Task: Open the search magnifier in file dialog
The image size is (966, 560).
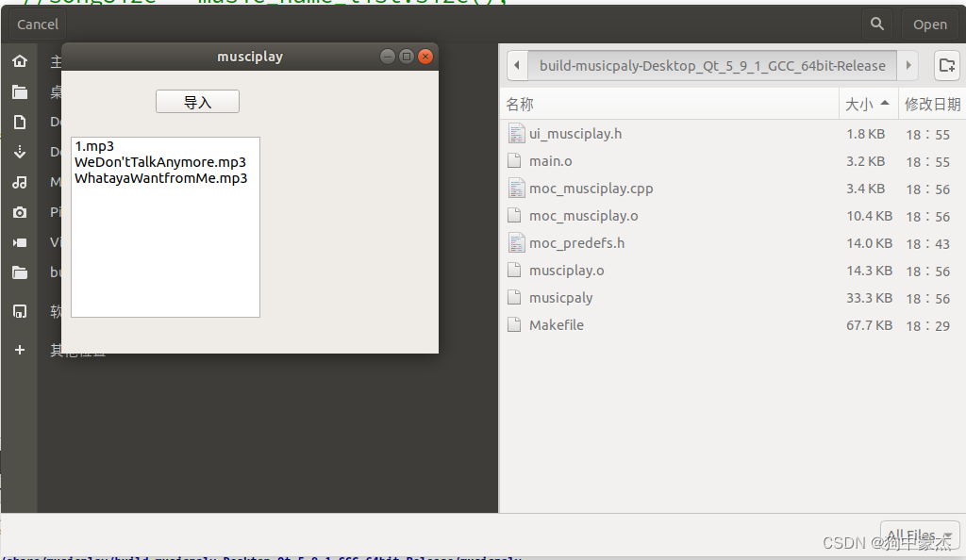Action: coord(877,25)
